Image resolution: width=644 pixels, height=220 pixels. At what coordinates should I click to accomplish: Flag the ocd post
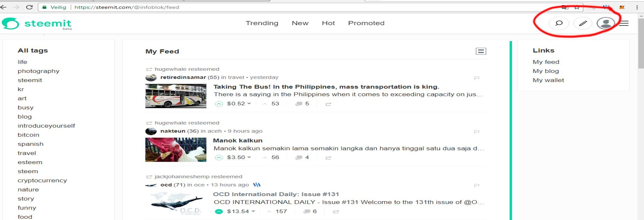476,185
